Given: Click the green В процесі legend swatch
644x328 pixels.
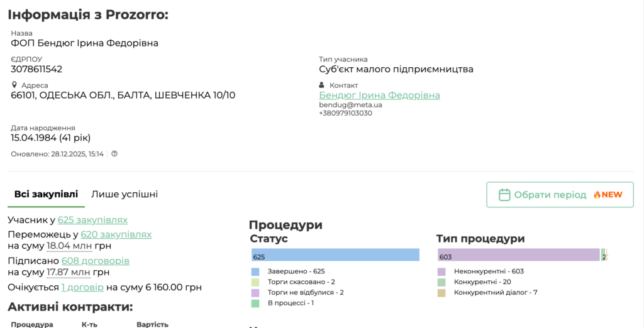Looking at the screenshot, I should [255, 303].
